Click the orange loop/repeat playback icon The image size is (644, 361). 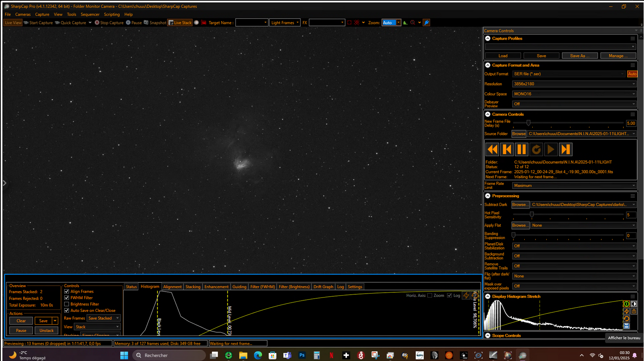pyautogui.click(x=536, y=149)
